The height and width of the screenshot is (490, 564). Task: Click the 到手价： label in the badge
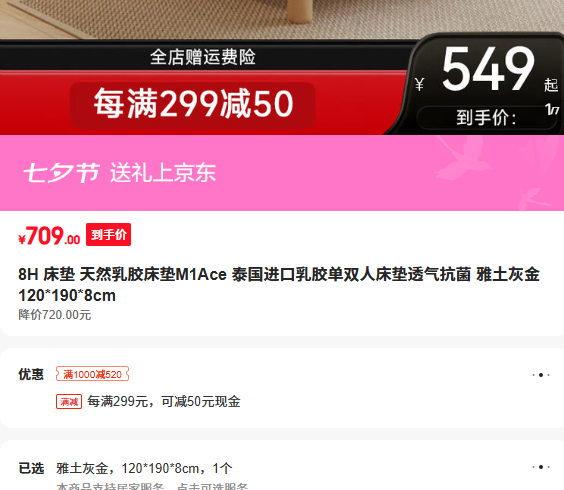[486, 118]
